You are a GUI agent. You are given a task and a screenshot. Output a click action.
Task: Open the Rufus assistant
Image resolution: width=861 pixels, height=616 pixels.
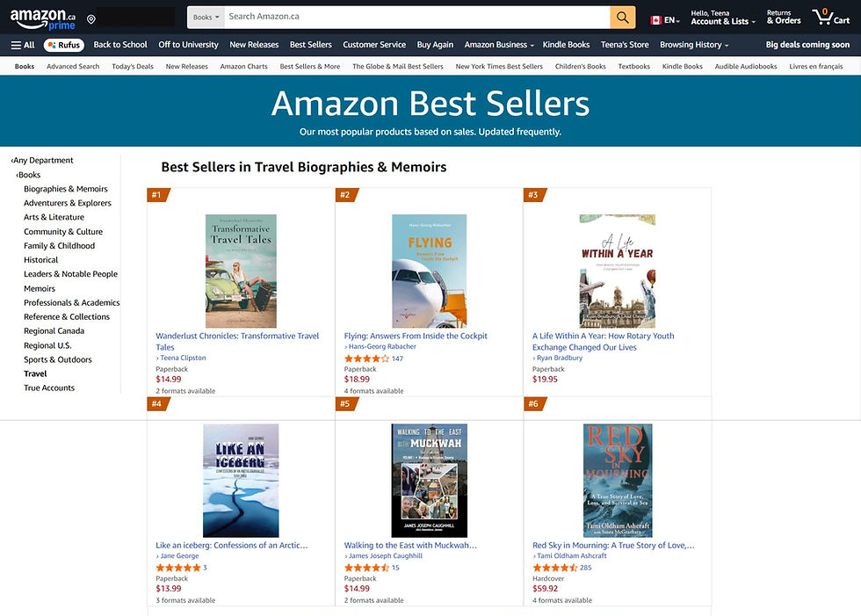click(64, 45)
